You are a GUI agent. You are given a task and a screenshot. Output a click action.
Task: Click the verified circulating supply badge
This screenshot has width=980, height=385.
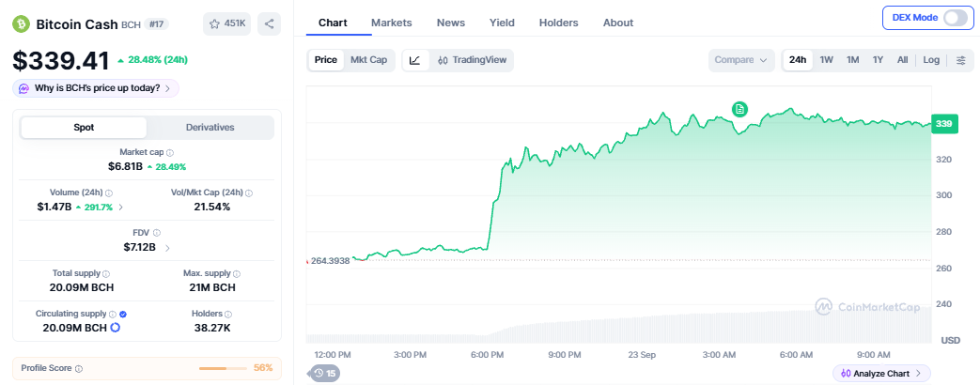tap(123, 315)
